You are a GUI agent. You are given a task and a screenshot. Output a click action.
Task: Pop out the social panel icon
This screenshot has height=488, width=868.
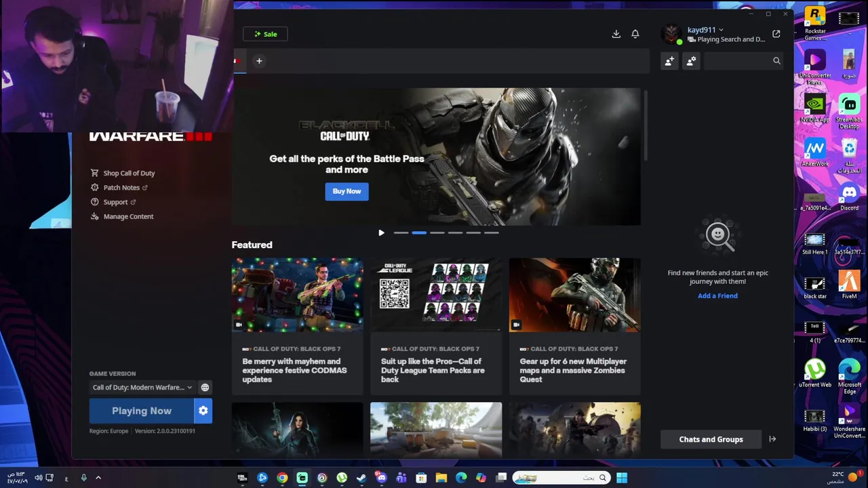pyautogui.click(x=776, y=34)
